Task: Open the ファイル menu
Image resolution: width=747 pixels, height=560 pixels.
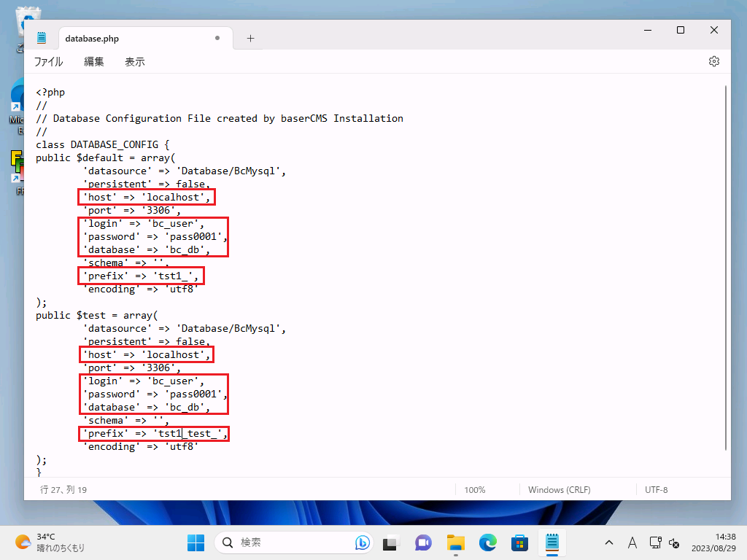Action: tap(48, 62)
